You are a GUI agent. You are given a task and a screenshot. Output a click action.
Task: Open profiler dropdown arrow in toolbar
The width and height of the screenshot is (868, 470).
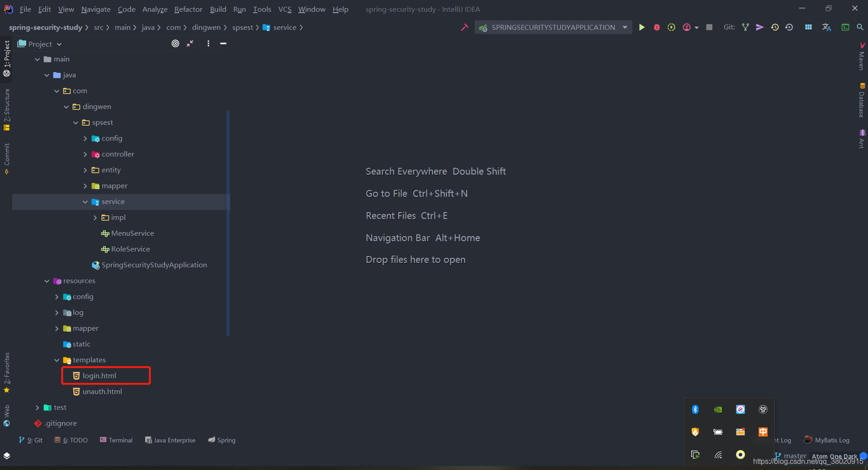pos(697,28)
